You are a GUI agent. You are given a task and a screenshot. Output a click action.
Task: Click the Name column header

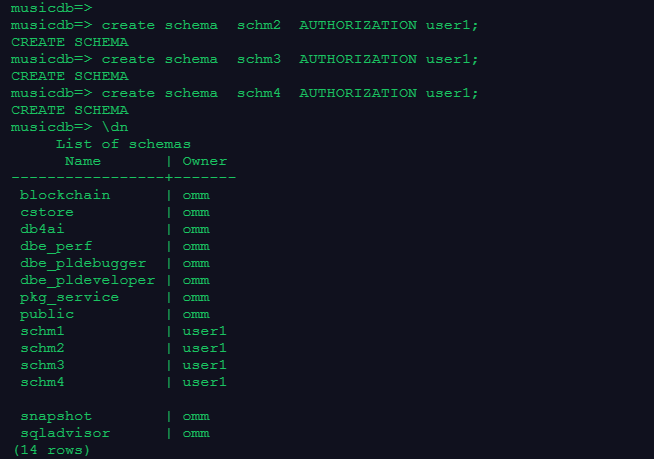[83, 161]
